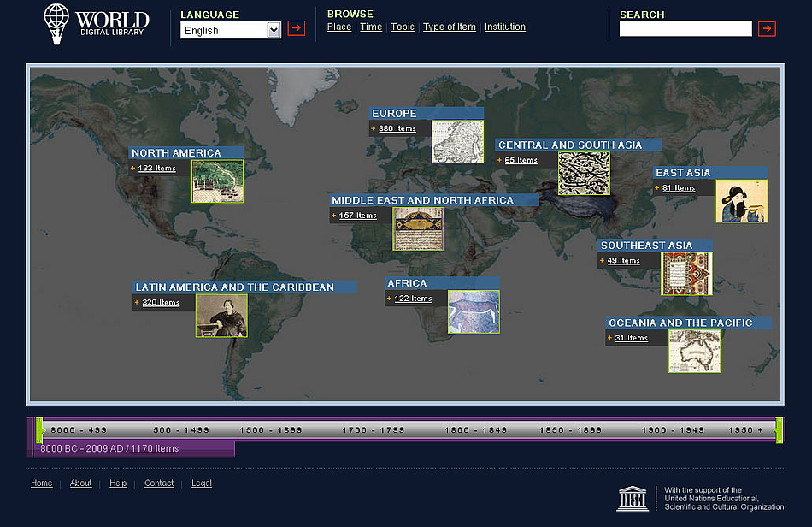Open the 65 Items link for Central Asia
The height and width of the screenshot is (527, 812).
(521, 160)
